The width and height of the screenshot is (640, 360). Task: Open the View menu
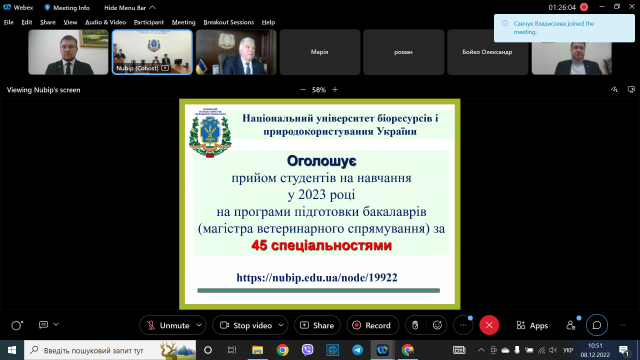pyautogui.click(x=70, y=22)
